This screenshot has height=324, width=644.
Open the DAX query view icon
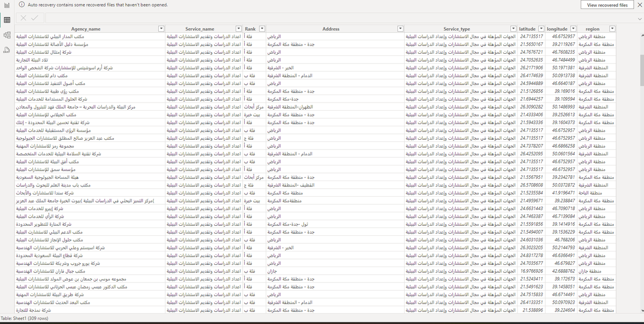(8, 50)
